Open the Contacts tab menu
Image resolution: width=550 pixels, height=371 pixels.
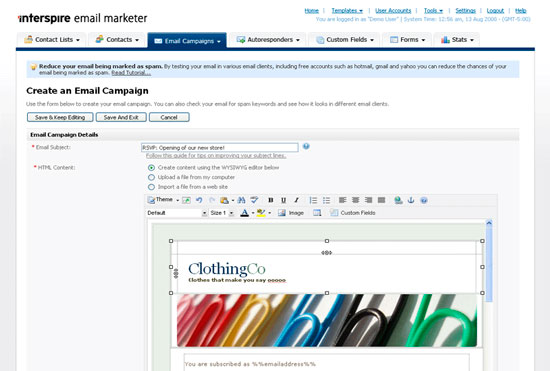(118, 40)
